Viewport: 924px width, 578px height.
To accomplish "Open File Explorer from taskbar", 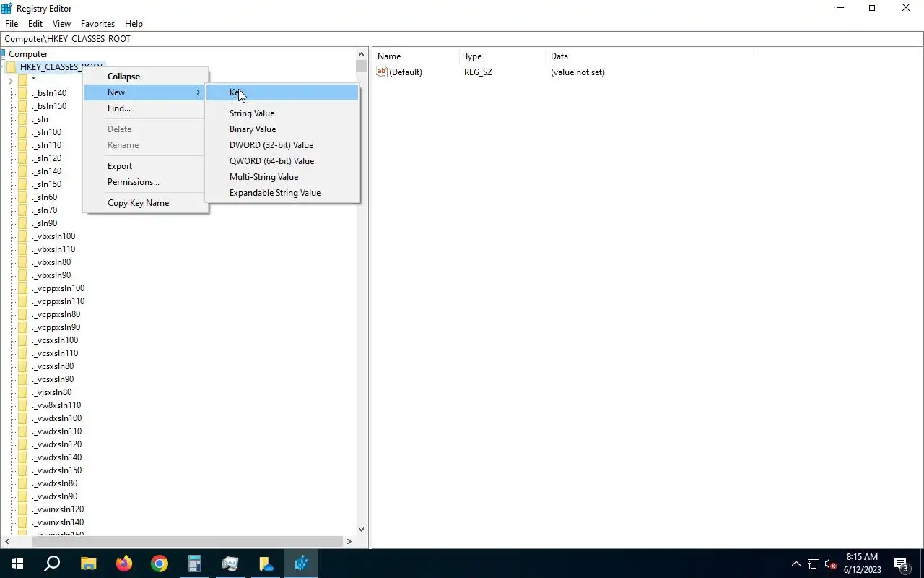I will [x=88, y=564].
